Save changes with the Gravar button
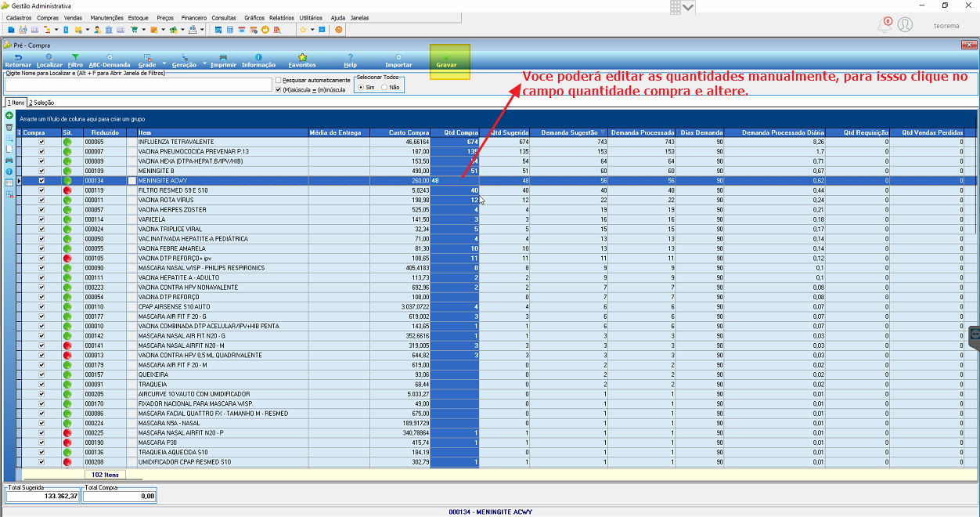 point(446,61)
